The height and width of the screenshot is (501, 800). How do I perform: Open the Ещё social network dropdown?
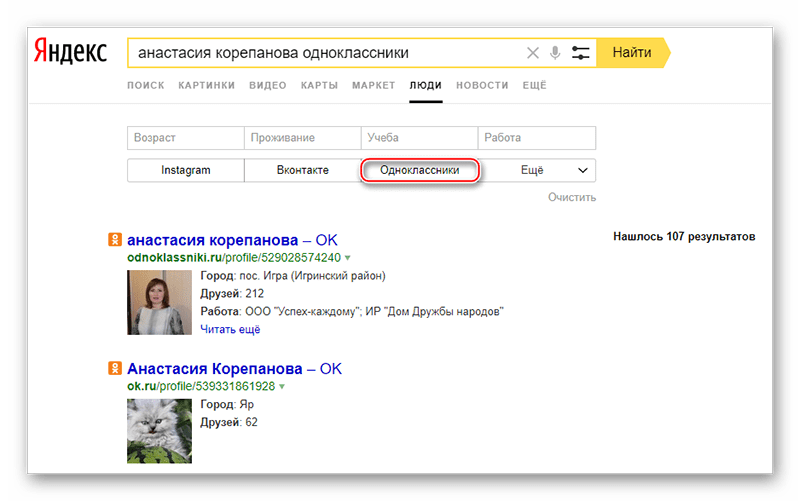click(x=537, y=170)
